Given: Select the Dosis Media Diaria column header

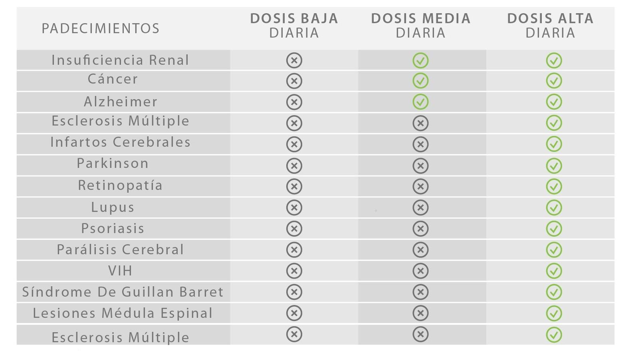Looking at the screenshot, I should pyautogui.click(x=420, y=26).
